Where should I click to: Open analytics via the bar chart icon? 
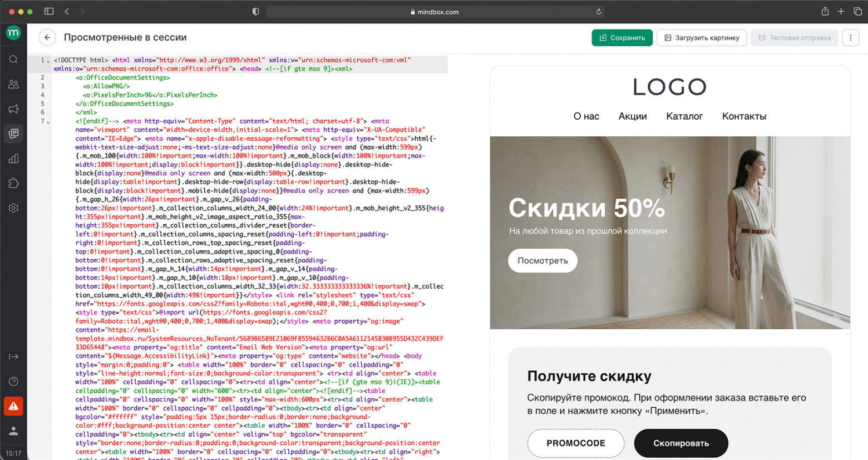coord(13,159)
